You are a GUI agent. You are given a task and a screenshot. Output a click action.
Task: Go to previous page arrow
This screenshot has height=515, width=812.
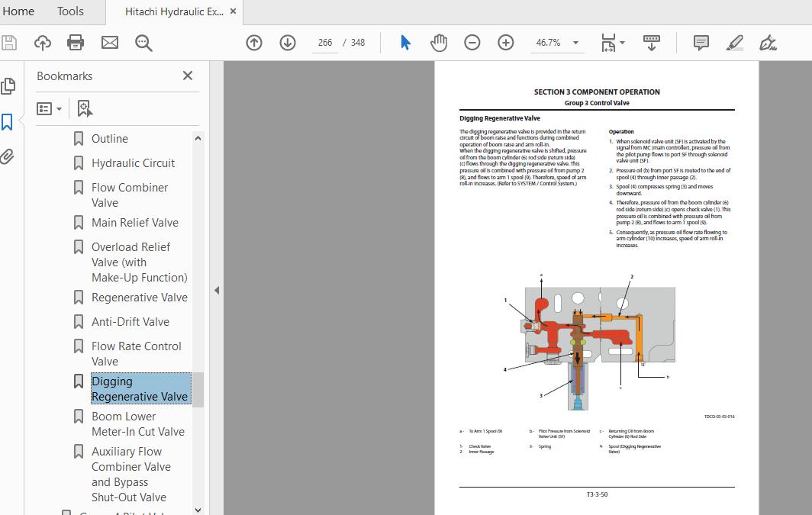254,43
